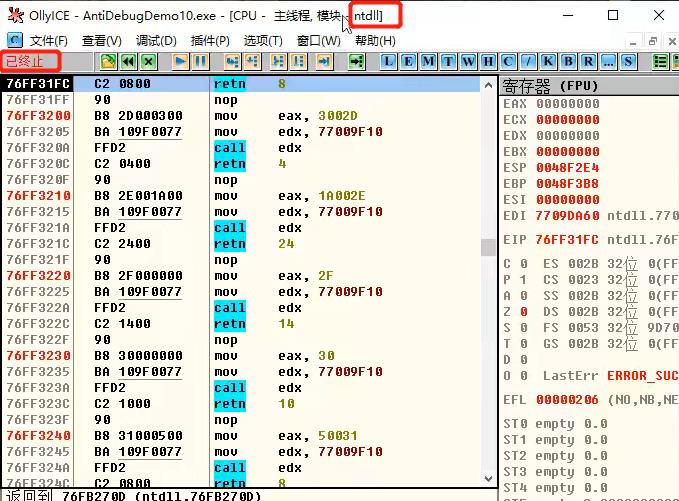
Task: Open Source window with S button
Action: [629, 61]
